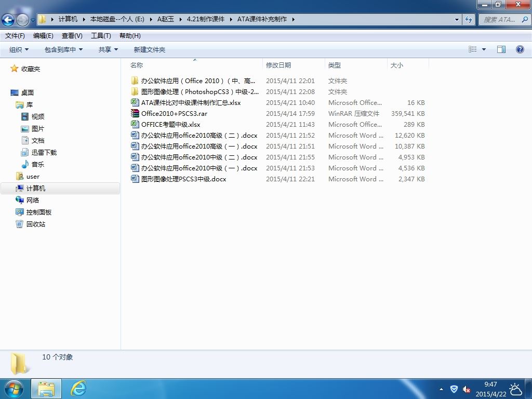Click the 文档 library icon
Screen dimensions: 532x399
25,140
